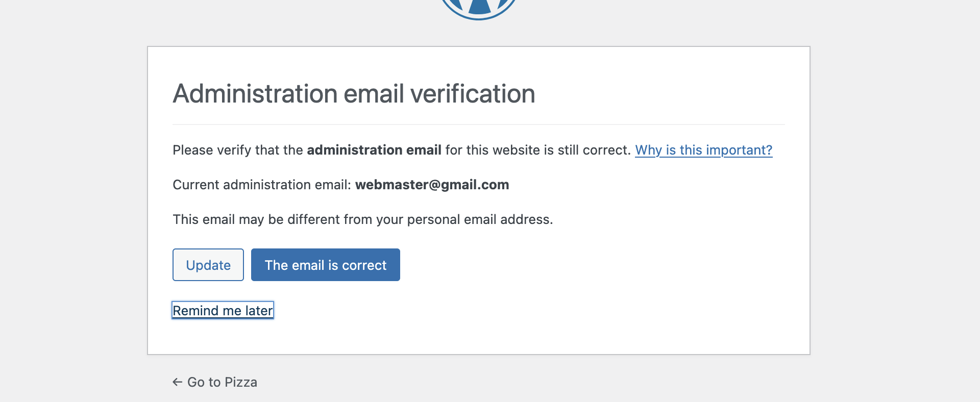
Task: Click the Administration email verification heading
Action: (354, 94)
